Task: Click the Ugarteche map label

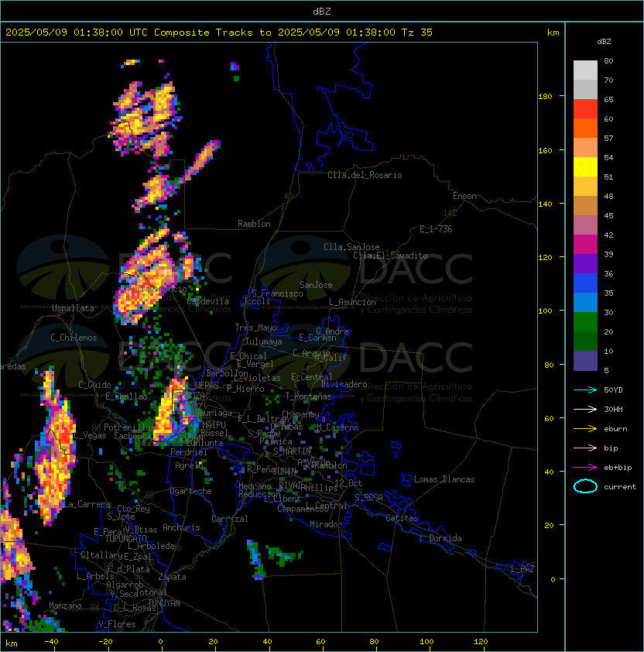Action: [191, 491]
